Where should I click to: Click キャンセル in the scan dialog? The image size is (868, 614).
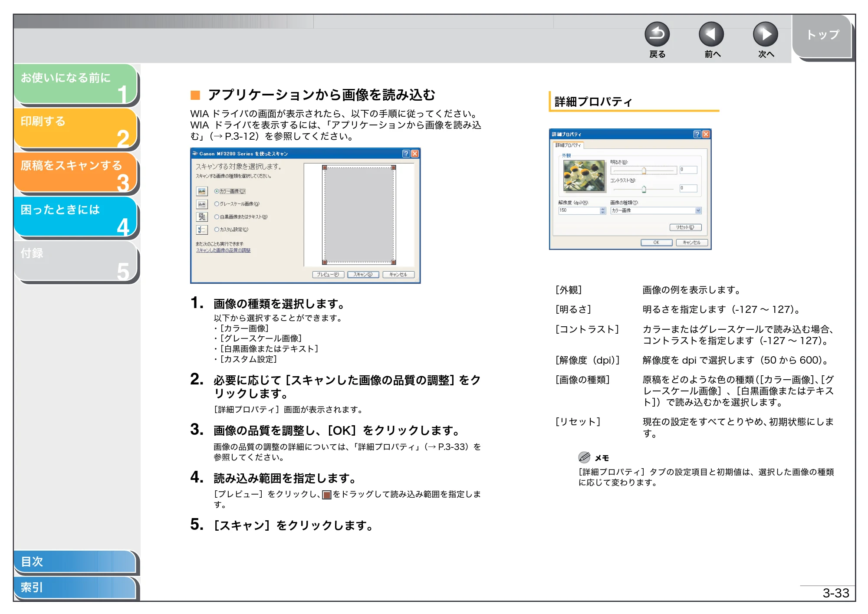(398, 275)
